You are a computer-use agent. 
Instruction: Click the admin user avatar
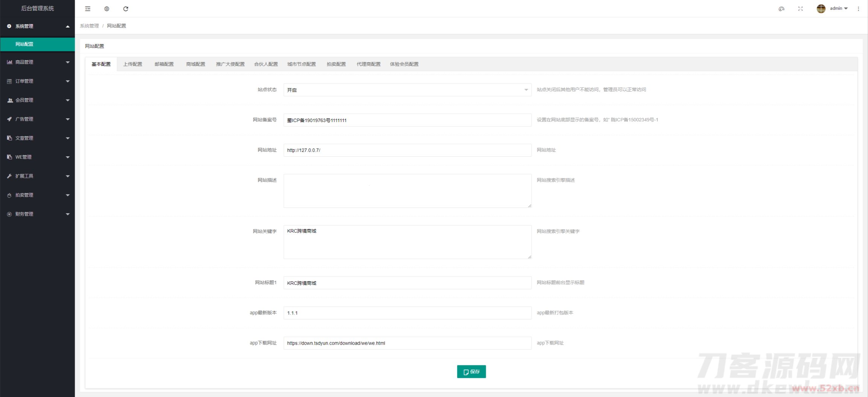coord(821,9)
